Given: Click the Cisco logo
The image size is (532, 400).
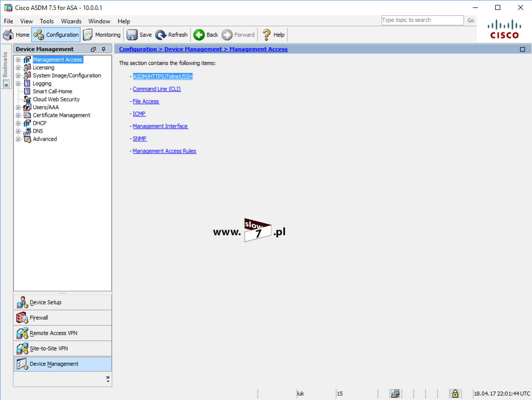Looking at the screenshot, I should point(504,29).
